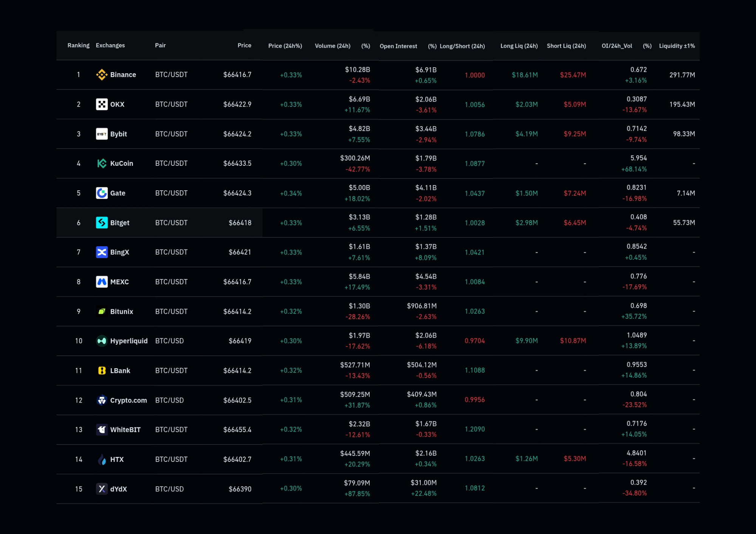The width and height of the screenshot is (756, 534).
Task: Click the KuCoin exchange logo icon
Action: [102, 164]
